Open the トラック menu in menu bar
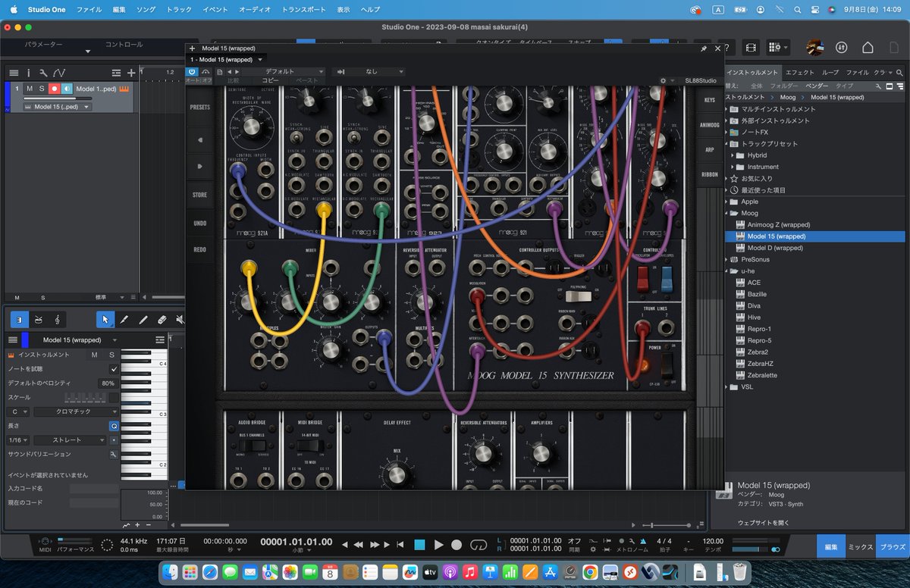910x588 pixels. [179, 10]
